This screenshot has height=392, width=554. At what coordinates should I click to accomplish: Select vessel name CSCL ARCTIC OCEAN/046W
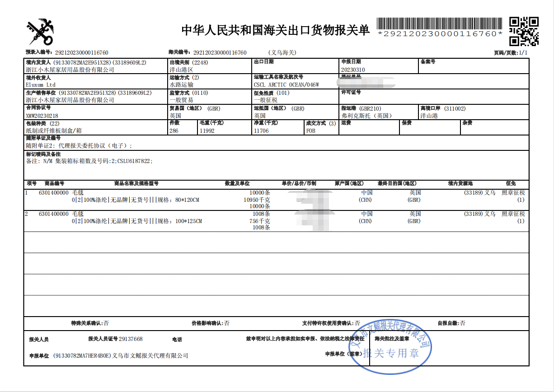click(x=286, y=85)
